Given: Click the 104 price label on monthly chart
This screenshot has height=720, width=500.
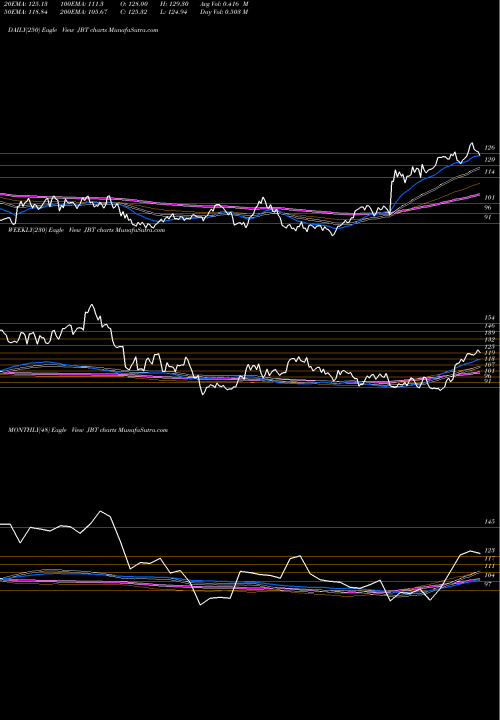Looking at the screenshot, I should point(490,575).
